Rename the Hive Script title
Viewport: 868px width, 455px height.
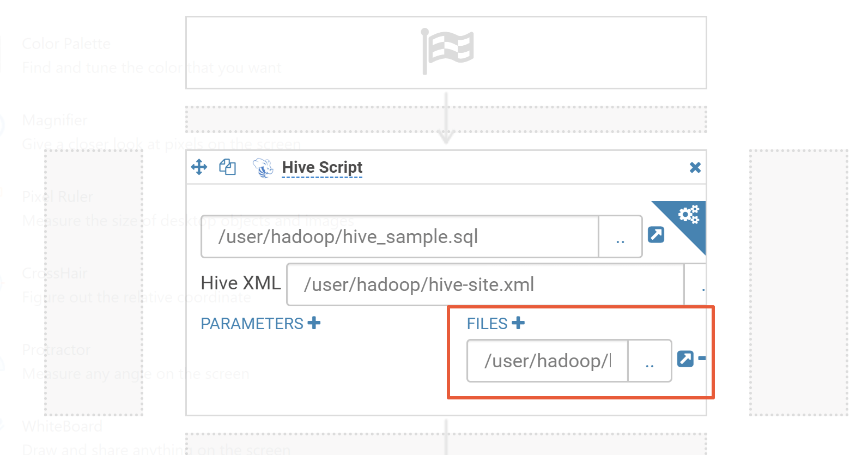(322, 167)
